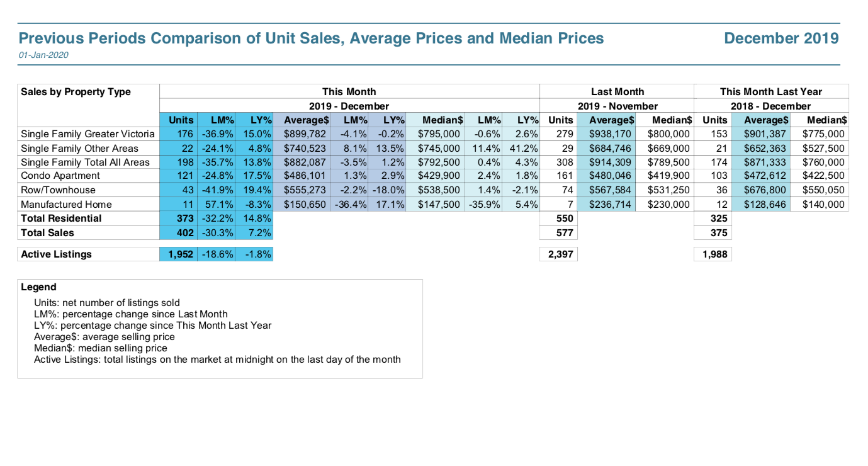Click the Single Family Greater Victoria row label
Screen dimensions: 868x466
87,134
